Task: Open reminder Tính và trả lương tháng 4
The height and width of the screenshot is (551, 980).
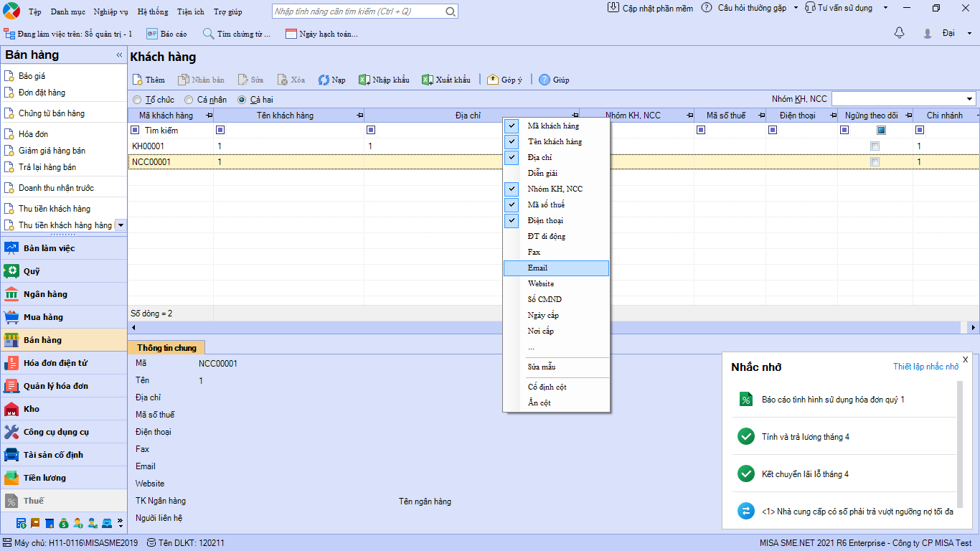Action: pyautogui.click(x=805, y=437)
